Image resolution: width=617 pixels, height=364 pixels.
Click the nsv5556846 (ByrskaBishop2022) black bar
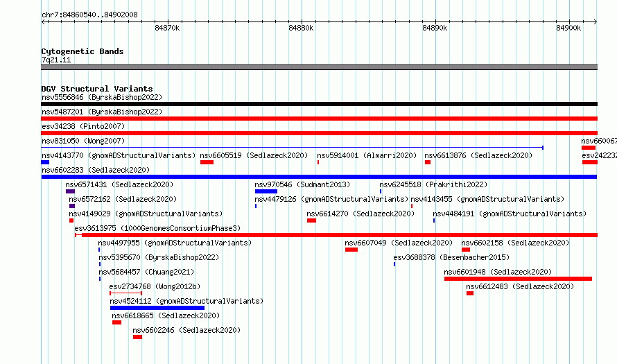tap(319, 104)
